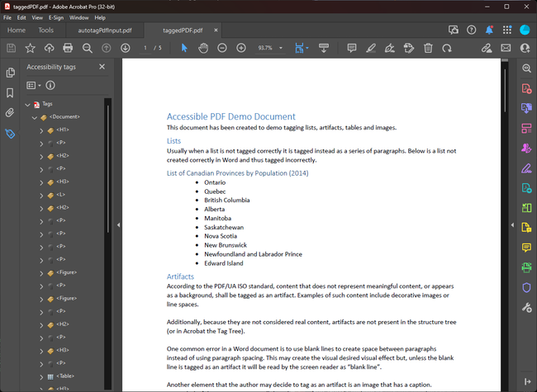Rotate the page with rotate icon

click(447, 48)
